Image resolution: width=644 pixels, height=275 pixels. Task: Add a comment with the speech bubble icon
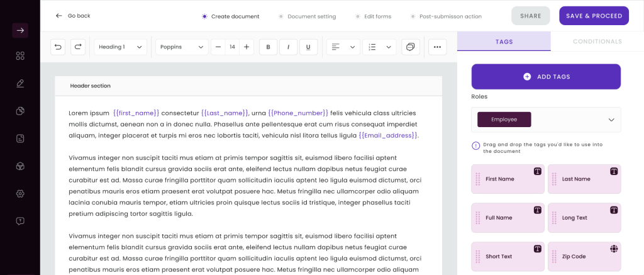pos(410,47)
